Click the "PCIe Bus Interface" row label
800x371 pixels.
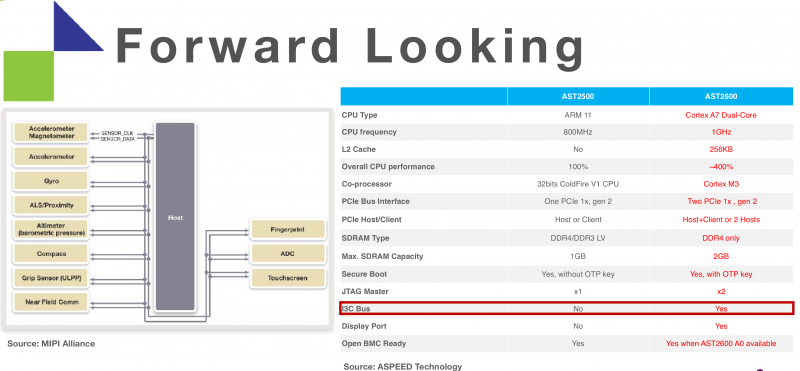376,202
